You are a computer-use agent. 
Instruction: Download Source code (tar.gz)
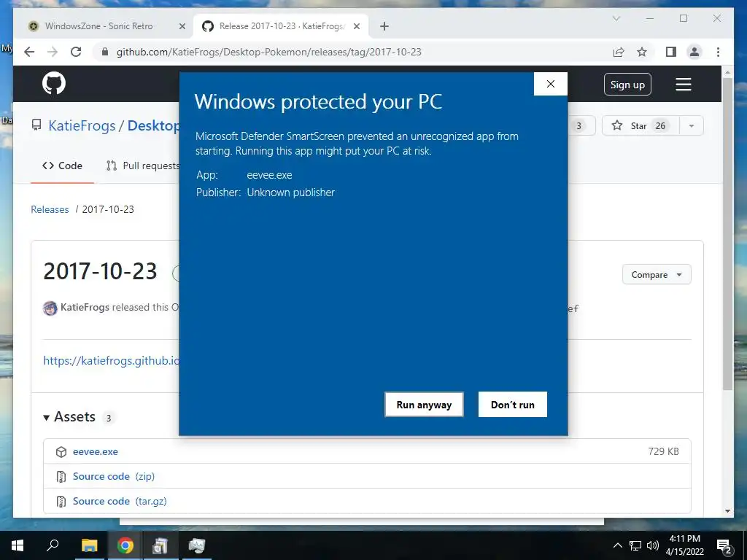pos(120,501)
